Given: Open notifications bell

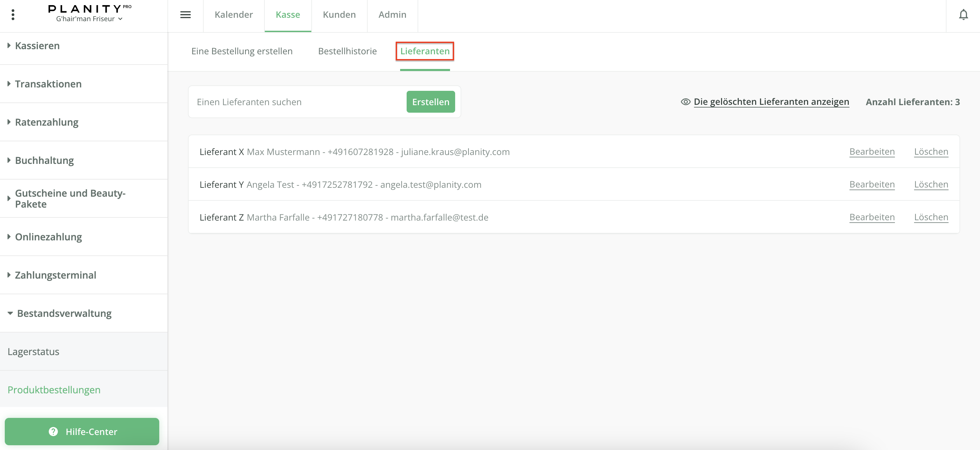Looking at the screenshot, I should point(963,15).
